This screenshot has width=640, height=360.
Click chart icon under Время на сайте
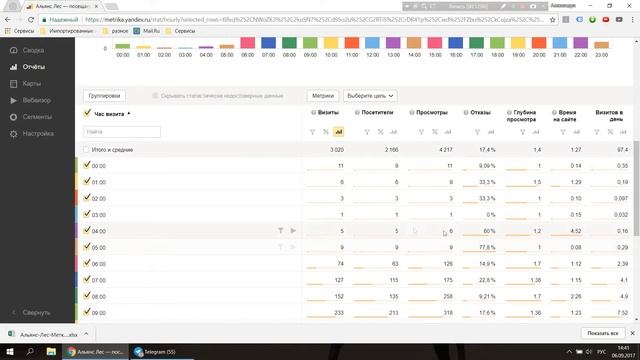click(x=576, y=132)
